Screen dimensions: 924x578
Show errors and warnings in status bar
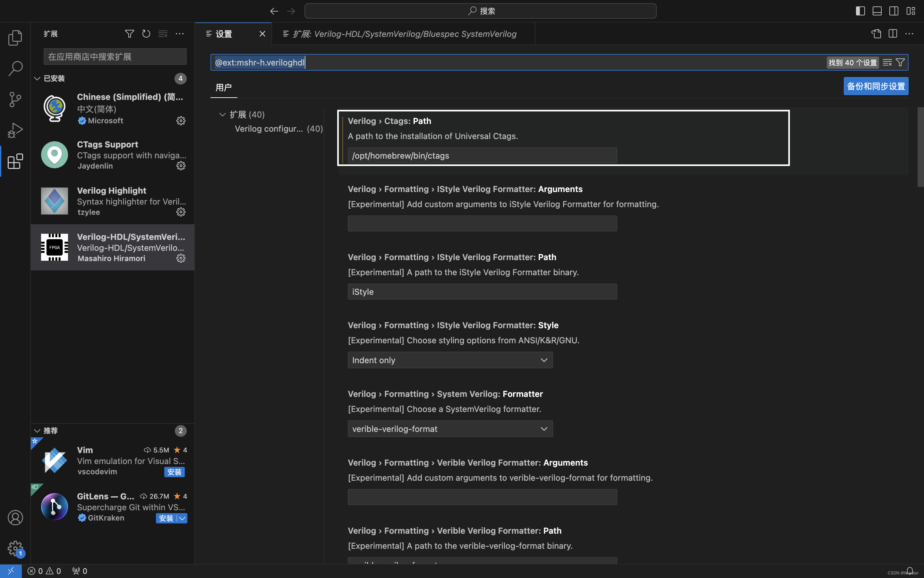(x=44, y=571)
